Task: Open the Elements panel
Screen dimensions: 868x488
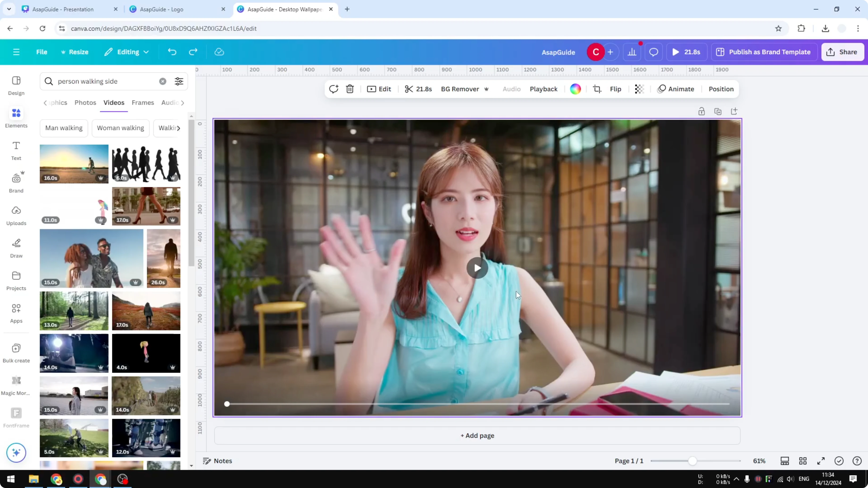Action: 16,117
